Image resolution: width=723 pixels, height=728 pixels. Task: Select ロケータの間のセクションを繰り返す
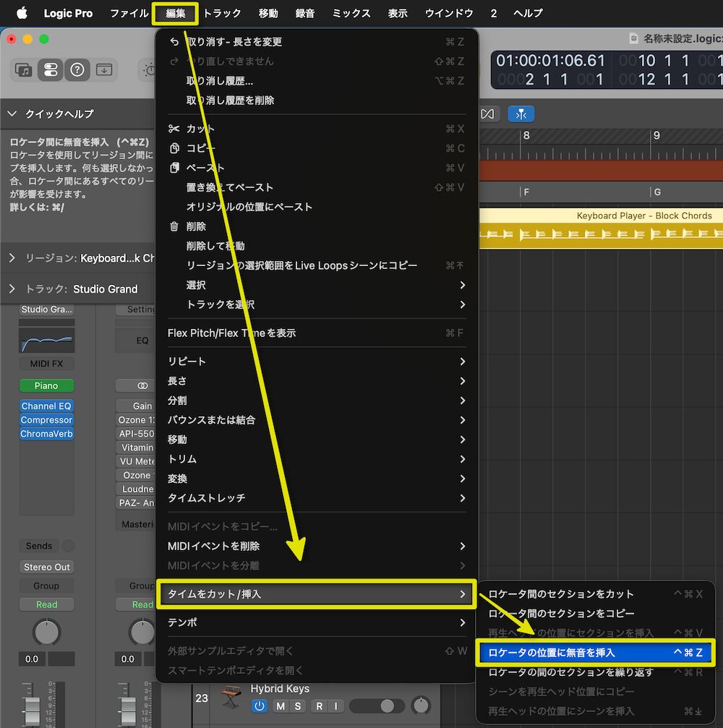pyautogui.click(x=595, y=672)
